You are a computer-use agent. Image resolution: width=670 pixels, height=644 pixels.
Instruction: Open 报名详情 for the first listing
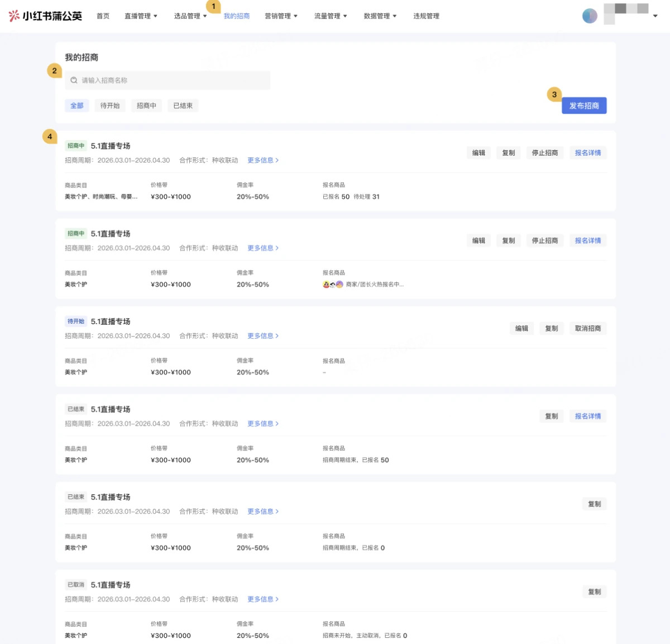pyautogui.click(x=588, y=153)
